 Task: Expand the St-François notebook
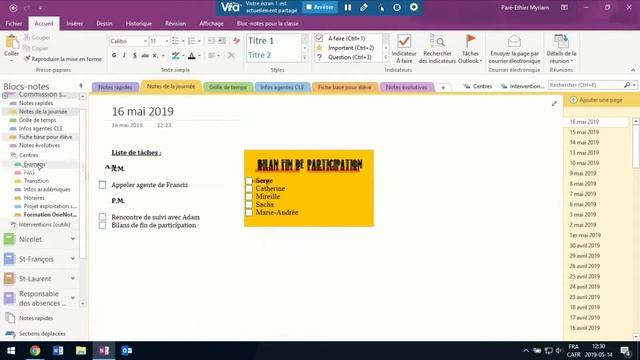point(73,258)
